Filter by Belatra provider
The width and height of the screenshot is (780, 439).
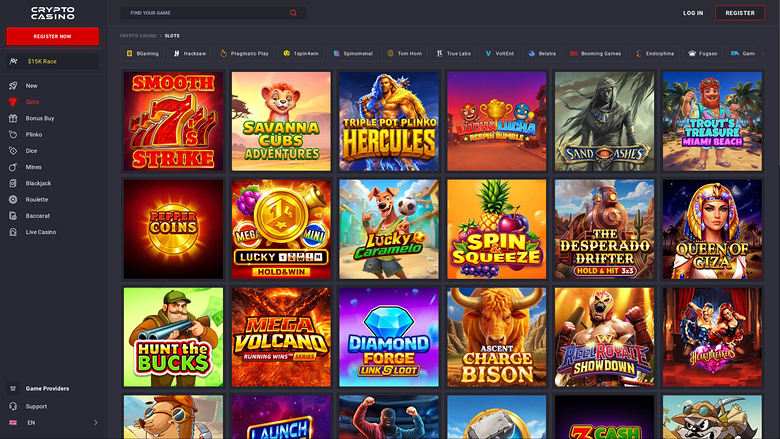coord(542,53)
